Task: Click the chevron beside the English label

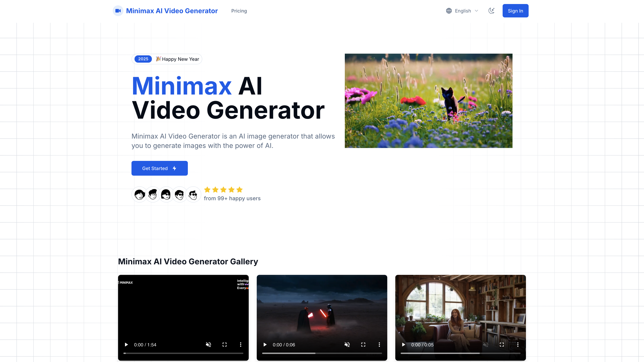Action: tap(477, 11)
